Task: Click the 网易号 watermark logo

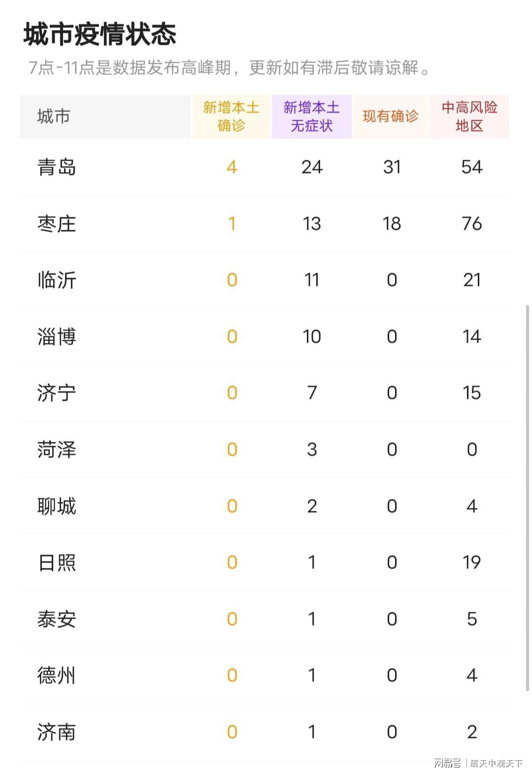Action: pos(447,763)
